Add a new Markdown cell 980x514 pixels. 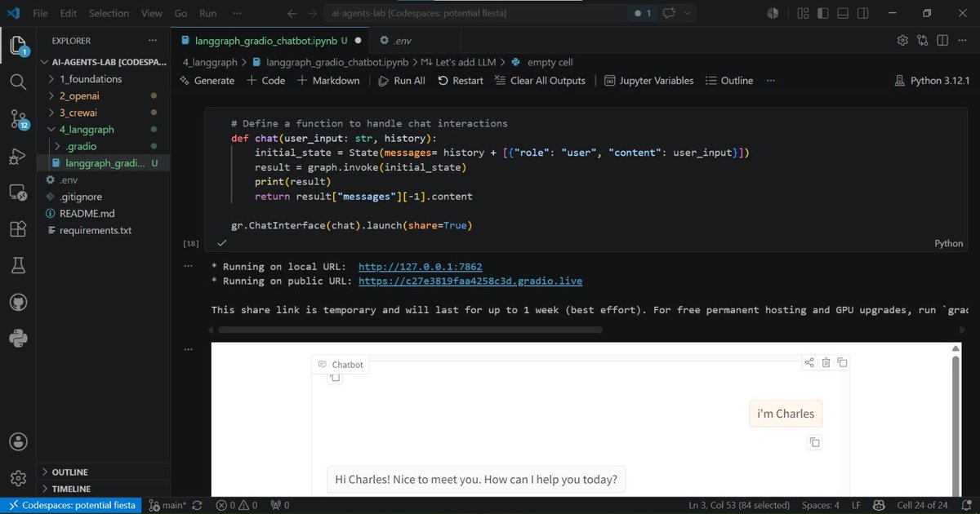pyautogui.click(x=328, y=81)
